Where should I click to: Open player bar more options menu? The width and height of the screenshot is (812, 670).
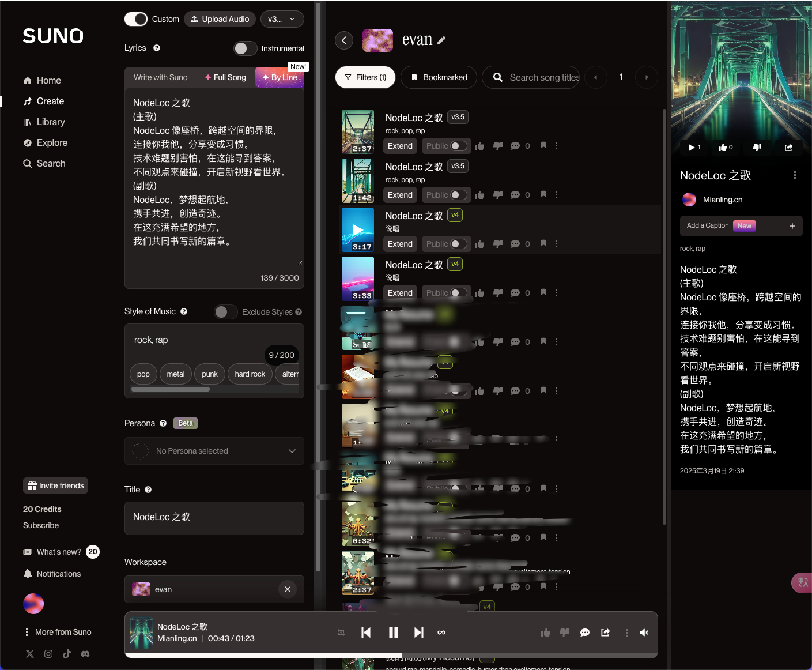pos(626,633)
